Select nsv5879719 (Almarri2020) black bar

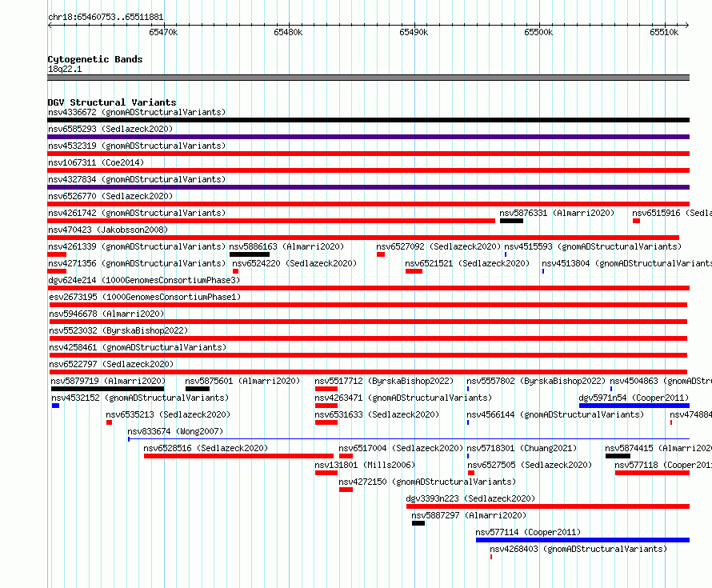pyautogui.click(x=108, y=389)
